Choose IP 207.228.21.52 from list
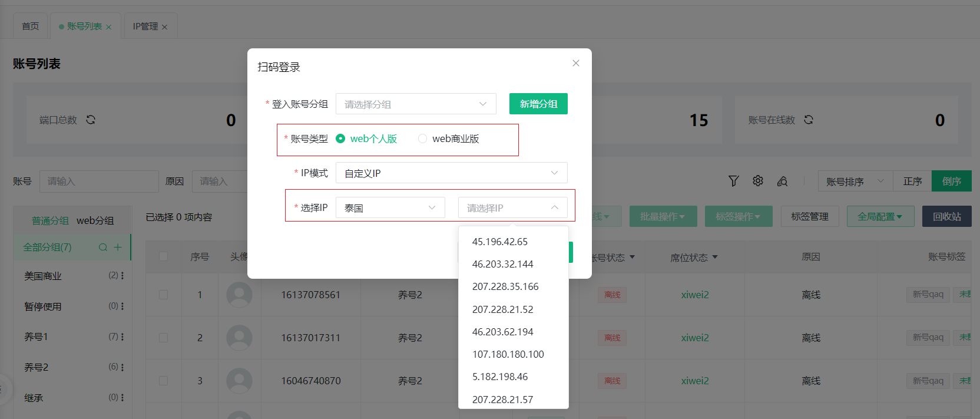Viewport: 980px width, 419px height. coord(513,309)
